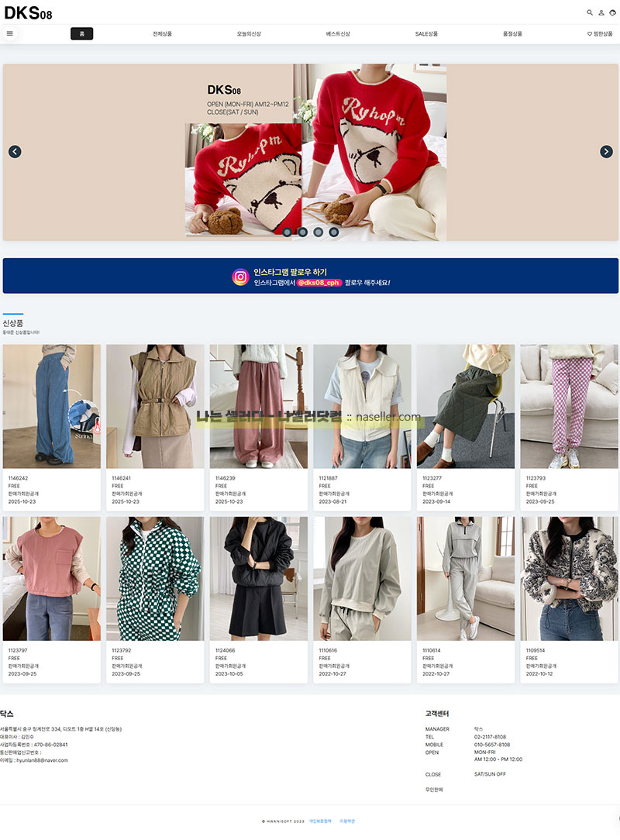
Task: Open the hamburger menu icon
Action: click(x=9, y=34)
